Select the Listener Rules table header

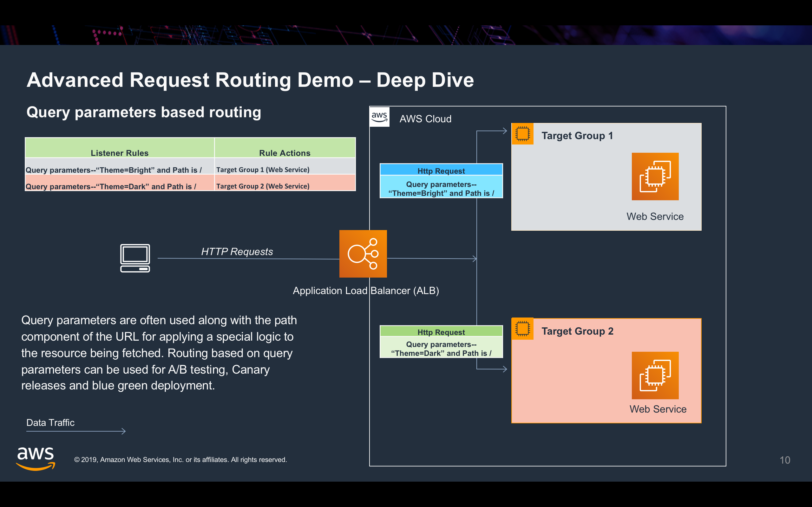[120, 152]
